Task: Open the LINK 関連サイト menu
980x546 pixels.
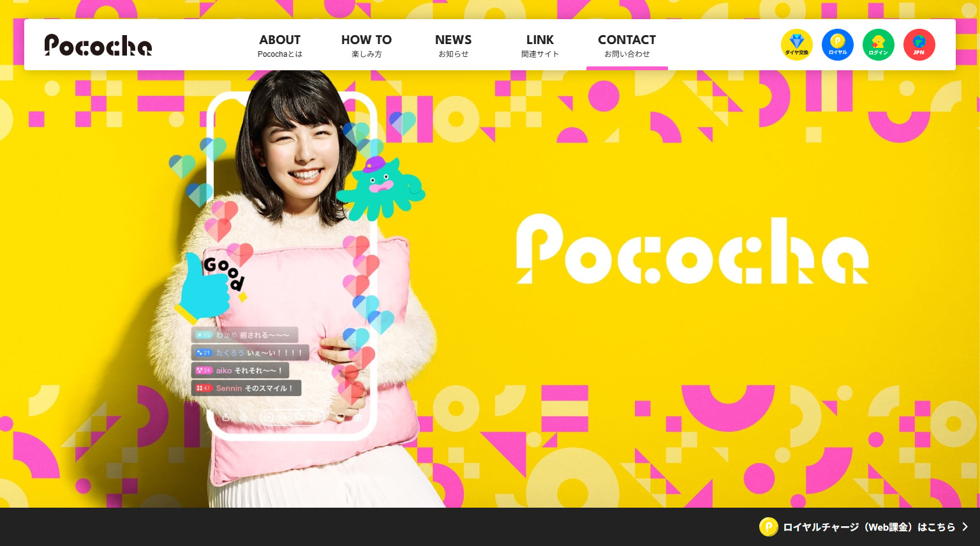Action: point(540,46)
